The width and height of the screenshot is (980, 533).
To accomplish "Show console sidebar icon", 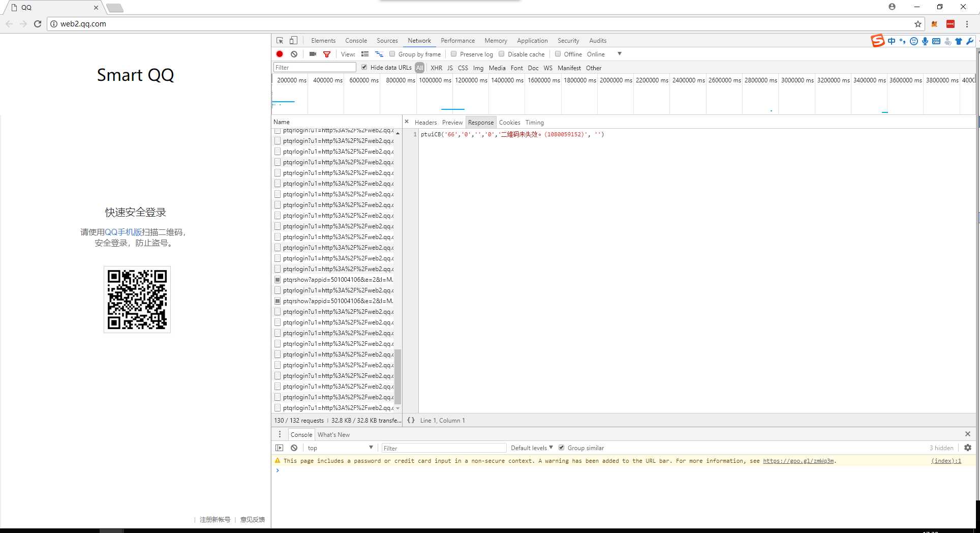I will point(280,448).
